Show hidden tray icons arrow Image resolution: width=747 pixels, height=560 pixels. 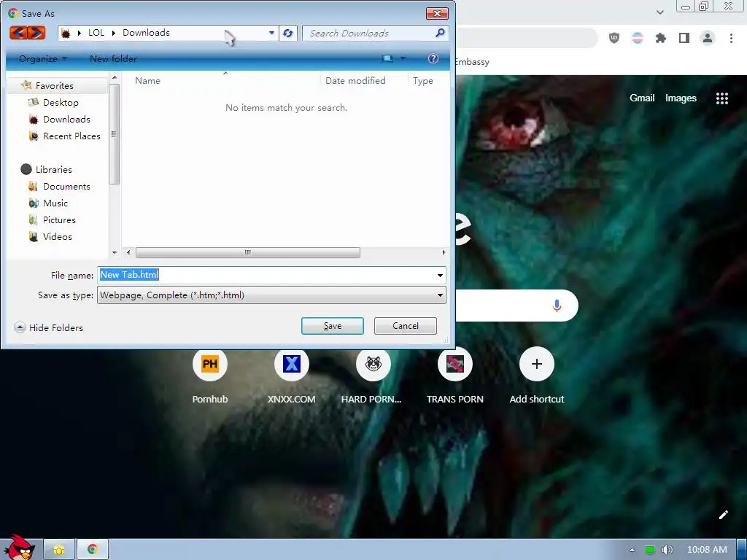click(632, 550)
